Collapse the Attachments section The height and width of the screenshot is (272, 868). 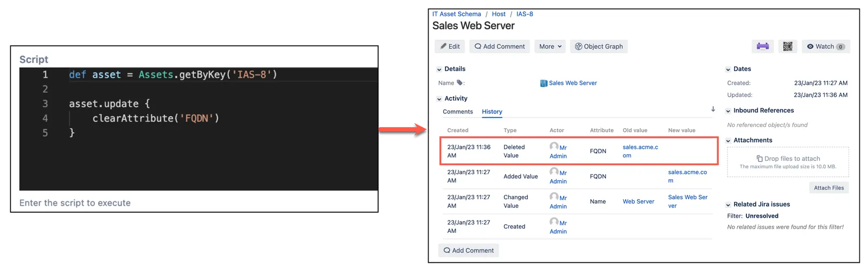729,141
